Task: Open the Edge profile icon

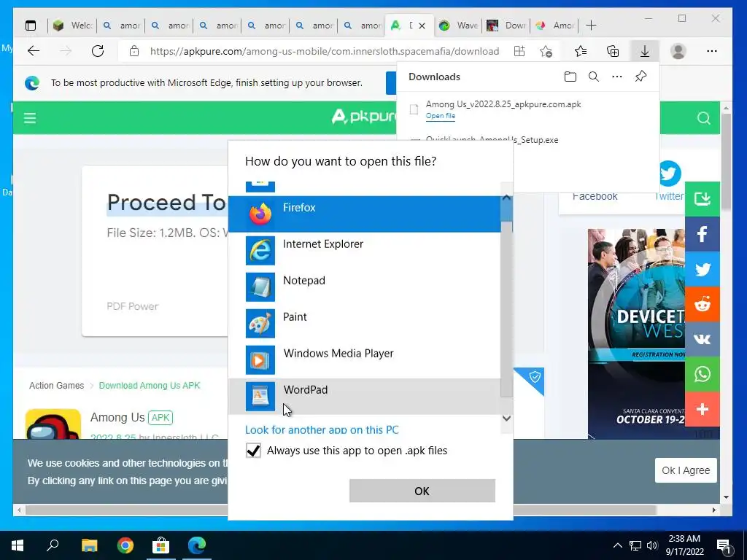Action: click(678, 51)
